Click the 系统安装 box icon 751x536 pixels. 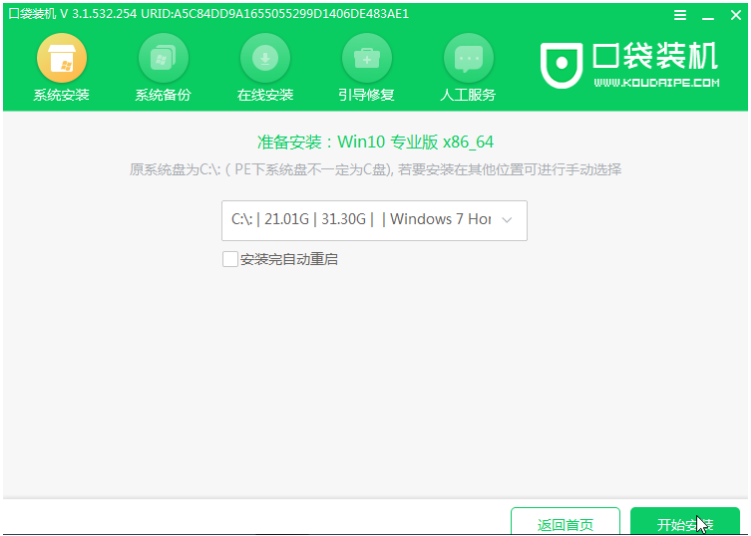point(61,59)
